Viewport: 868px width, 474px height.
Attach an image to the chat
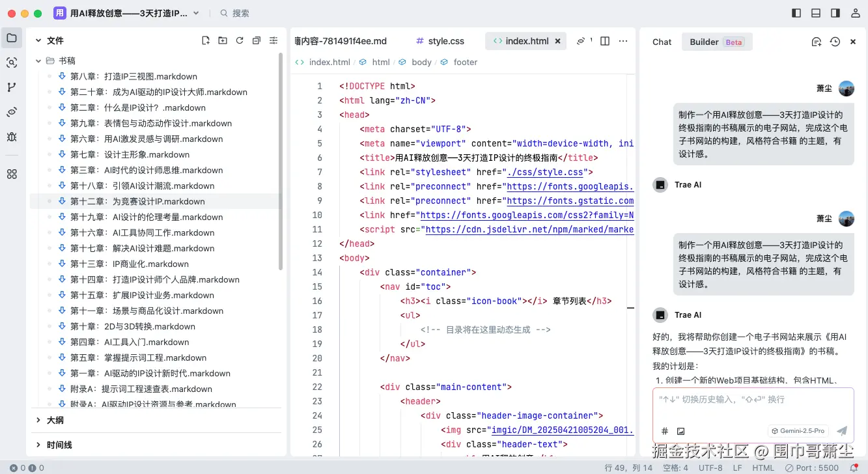(x=680, y=431)
